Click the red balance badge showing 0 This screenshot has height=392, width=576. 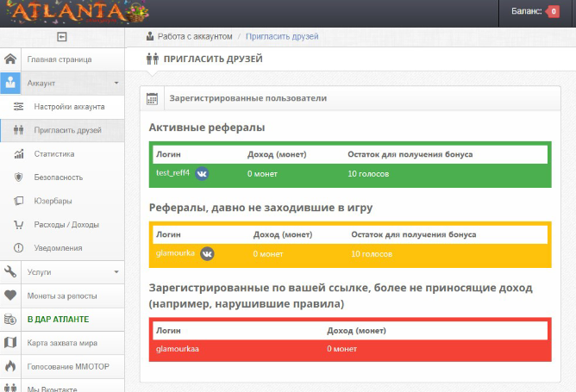[553, 11]
